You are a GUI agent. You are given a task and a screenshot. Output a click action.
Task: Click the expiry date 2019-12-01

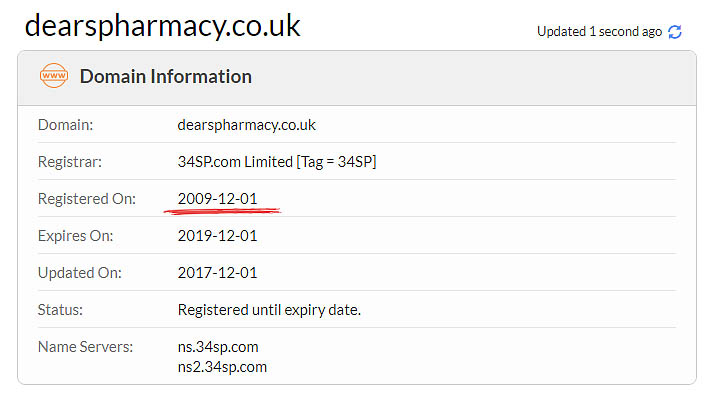(x=217, y=236)
